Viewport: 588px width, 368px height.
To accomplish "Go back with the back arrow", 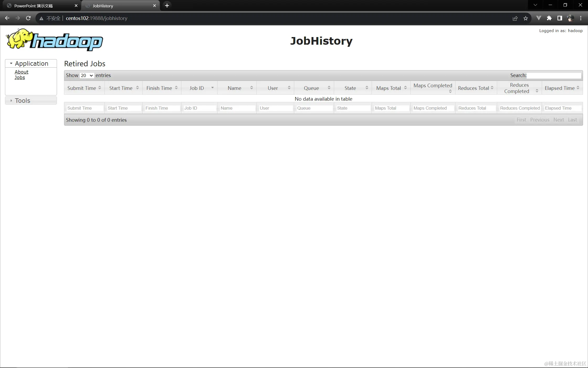I will (7, 18).
